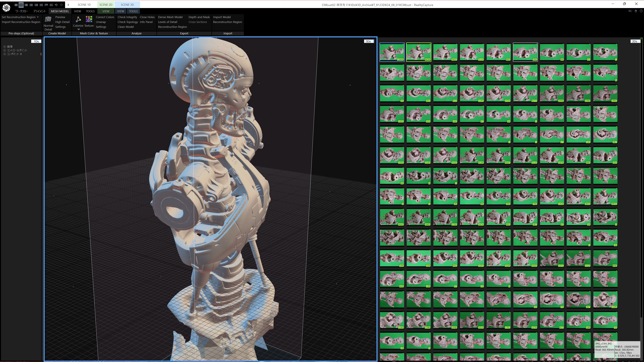Select the SCENE 1D context tab

84,5
